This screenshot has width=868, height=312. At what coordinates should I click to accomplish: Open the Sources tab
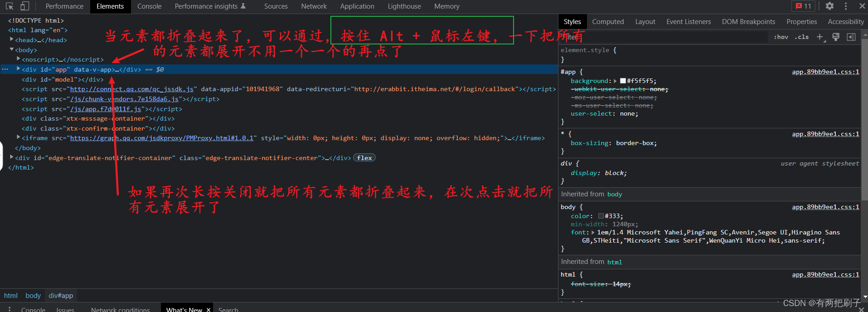(x=276, y=6)
